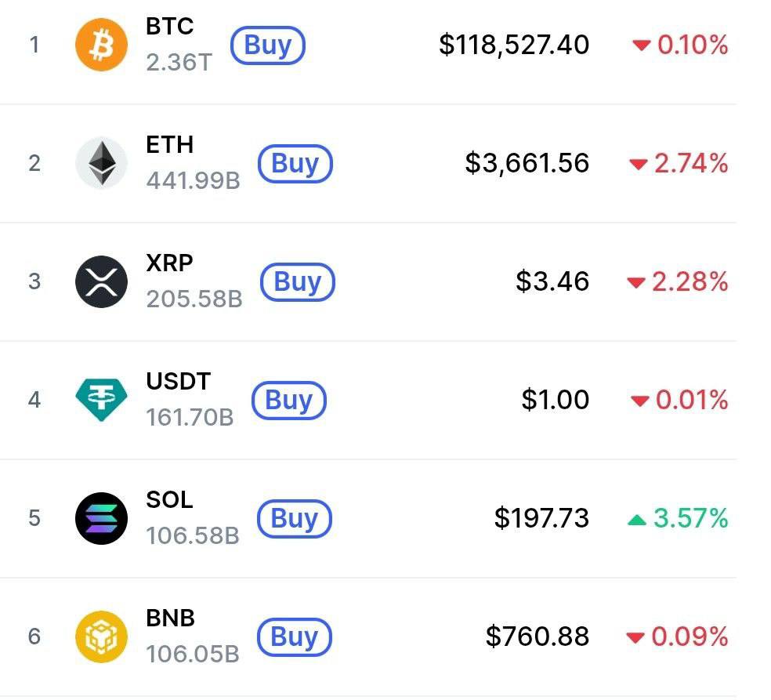Click the BNB price $760.88

(538, 636)
